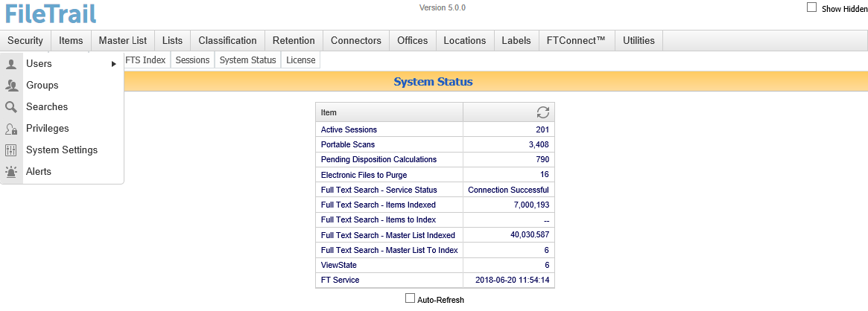
Task: Choose Groups in the Security dropdown
Action: coord(62,85)
